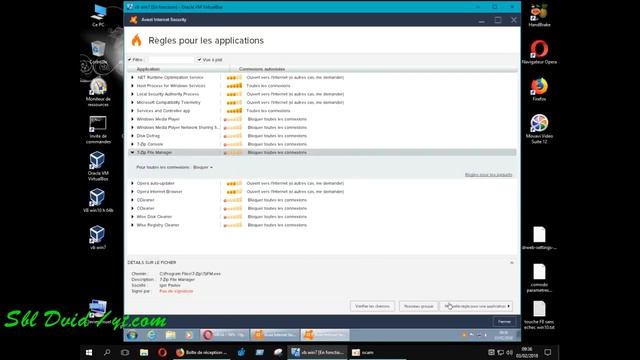Image resolution: width=640 pixels, height=360 pixels.
Task: Adjust connection level bars for Opera auto-updater
Action: [234, 183]
